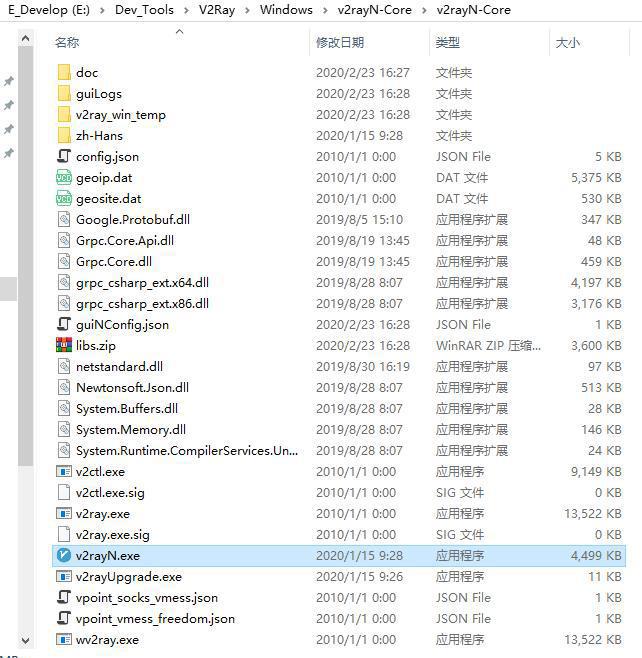Click System.Runtime.CompilerServices file icon
The width and height of the screenshot is (642, 658).
pyautogui.click(x=64, y=450)
